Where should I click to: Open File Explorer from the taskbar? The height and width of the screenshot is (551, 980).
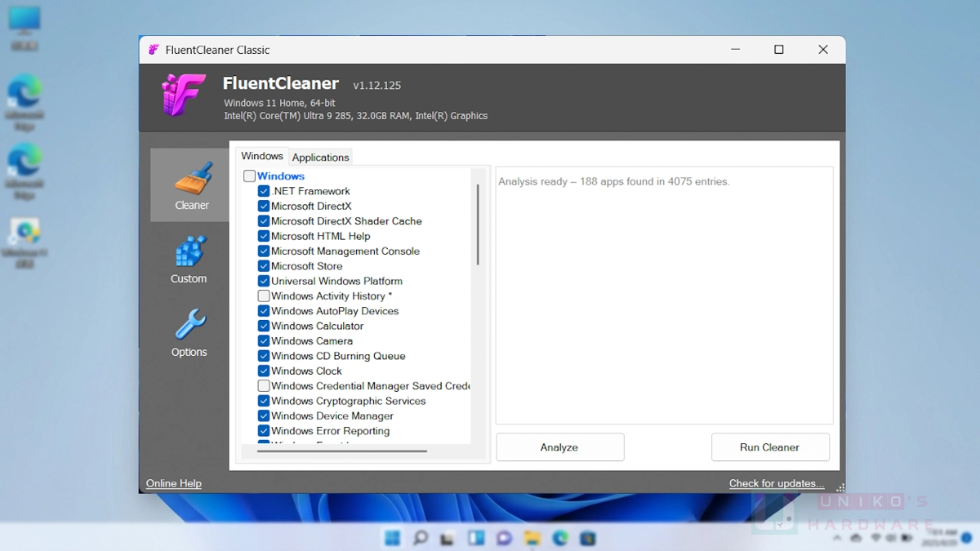point(532,538)
